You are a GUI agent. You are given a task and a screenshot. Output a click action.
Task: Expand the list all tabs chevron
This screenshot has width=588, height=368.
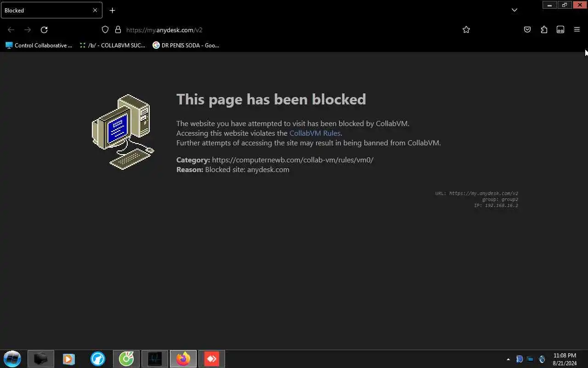click(514, 10)
